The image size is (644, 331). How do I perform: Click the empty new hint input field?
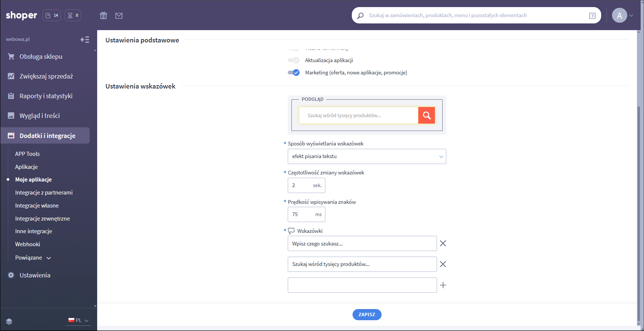(362, 285)
